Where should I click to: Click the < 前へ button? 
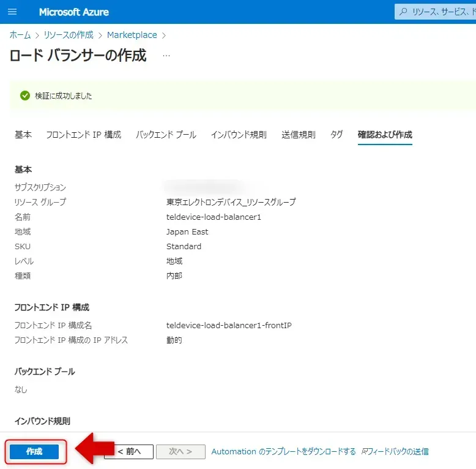[128, 452]
